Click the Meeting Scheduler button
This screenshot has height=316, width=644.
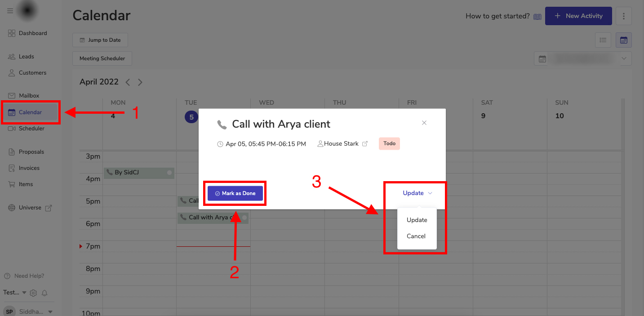(x=102, y=58)
